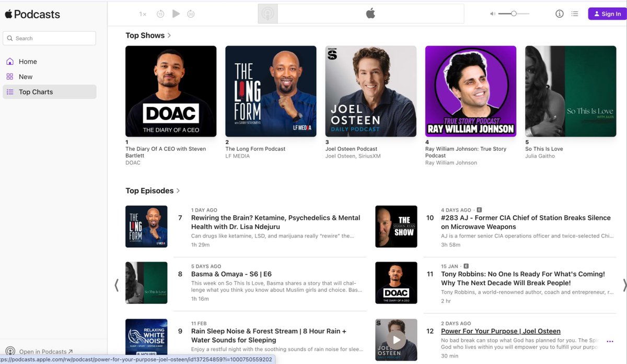Click explicit badge on Tony Robbins episode
Viewport: 627px width, 364px height.
[466, 266]
